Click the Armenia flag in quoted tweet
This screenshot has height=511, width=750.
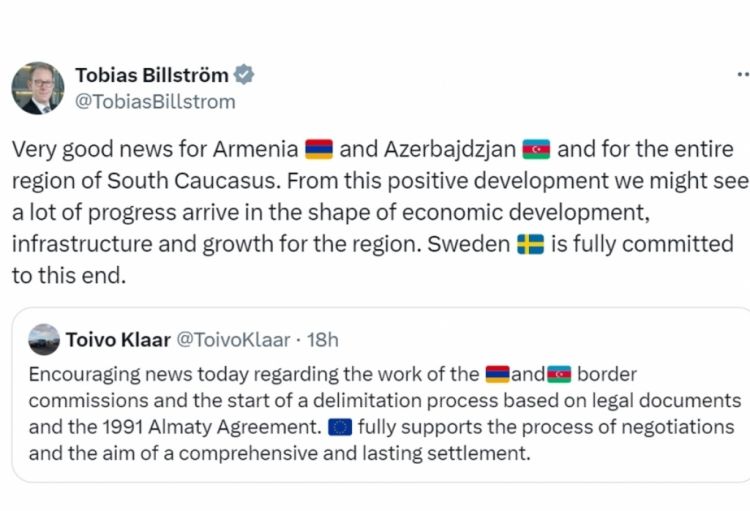(497, 375)
